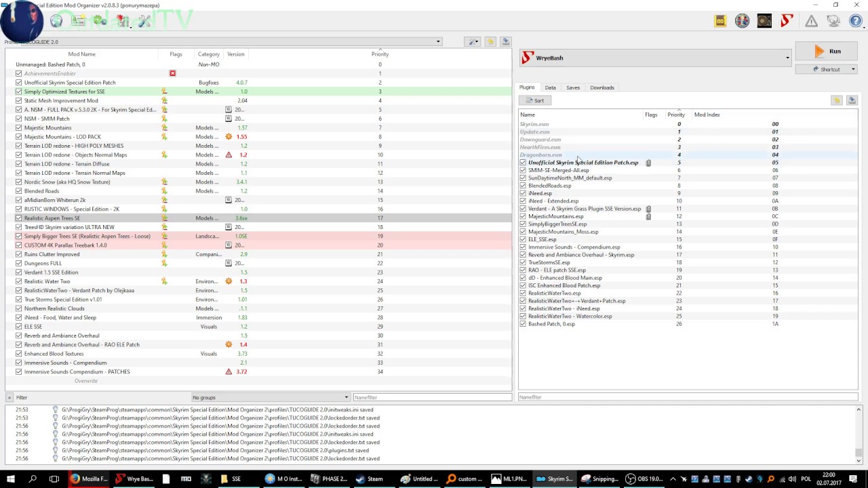
Task: Click the update globe icon in toolbar
Action: coord(833,21)
